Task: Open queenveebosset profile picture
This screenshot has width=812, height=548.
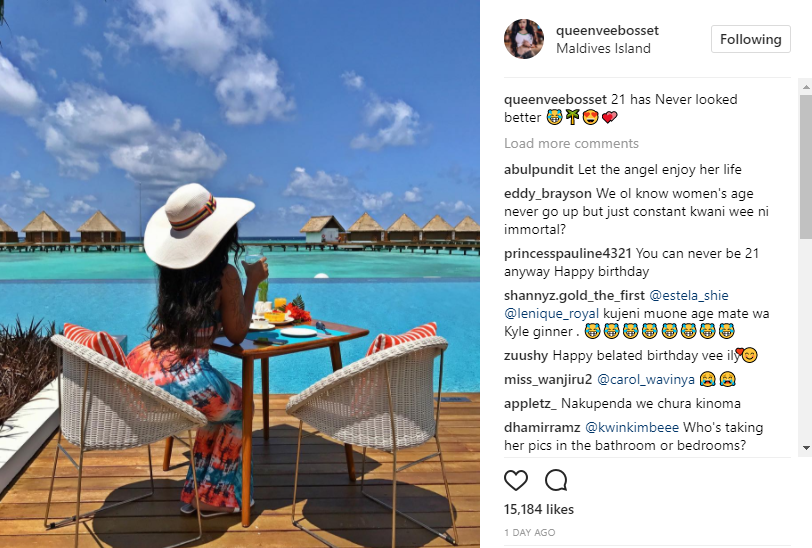Action: point(524,39)
